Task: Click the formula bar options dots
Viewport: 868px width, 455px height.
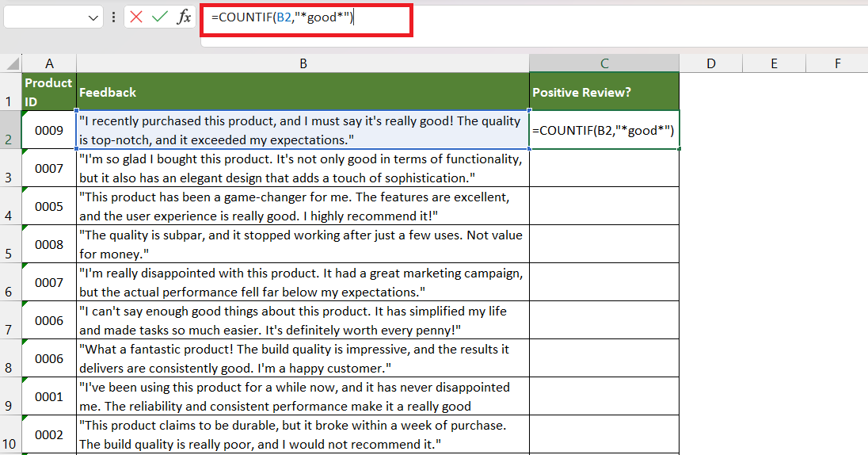Action: click(x=113, y=17)
